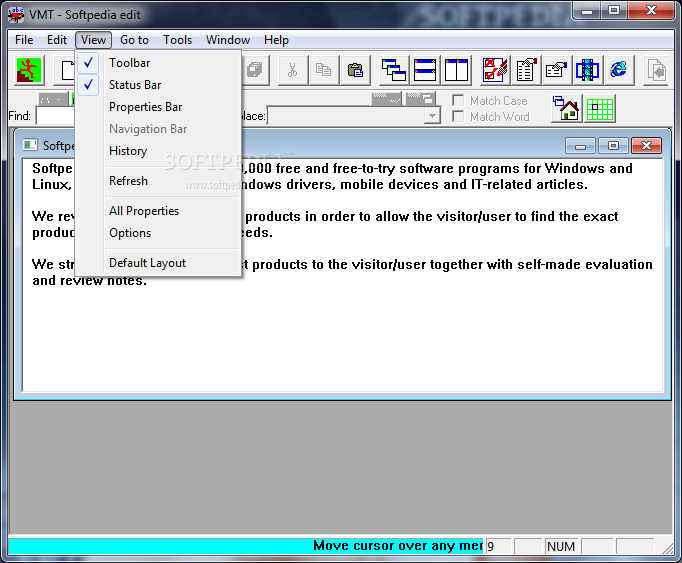Maximize the inner Softpedia document window
The height and width of the screenshot is (563, 682).
613,146
